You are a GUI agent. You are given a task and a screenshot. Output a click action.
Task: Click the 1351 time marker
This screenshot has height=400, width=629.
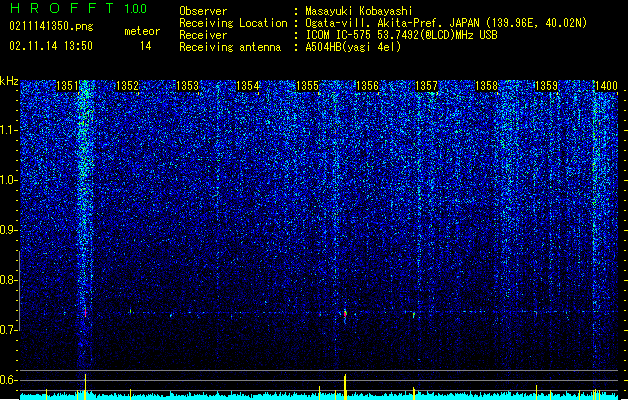67,86
